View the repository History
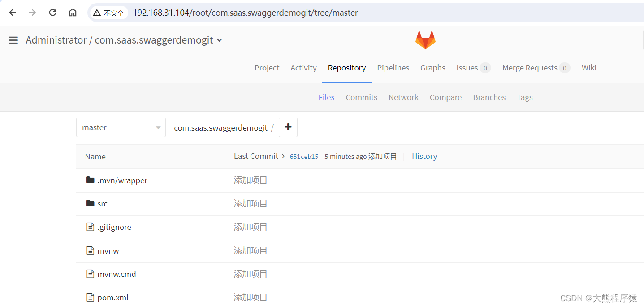 [424, 156]
